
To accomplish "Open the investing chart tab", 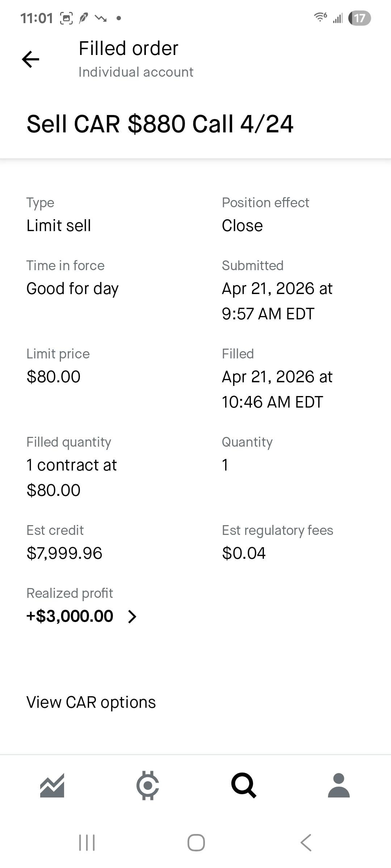I will pyautogui.click(x=52, y=786).
